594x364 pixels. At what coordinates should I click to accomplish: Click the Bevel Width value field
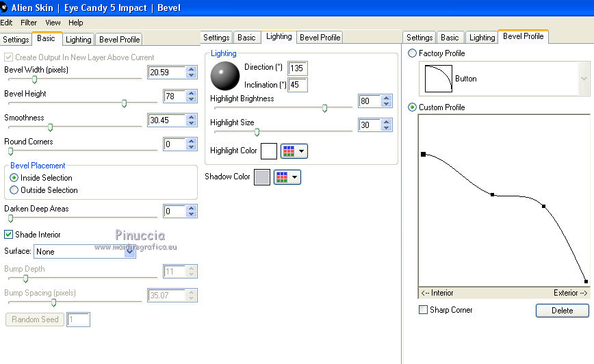click(x=167, y=73)
